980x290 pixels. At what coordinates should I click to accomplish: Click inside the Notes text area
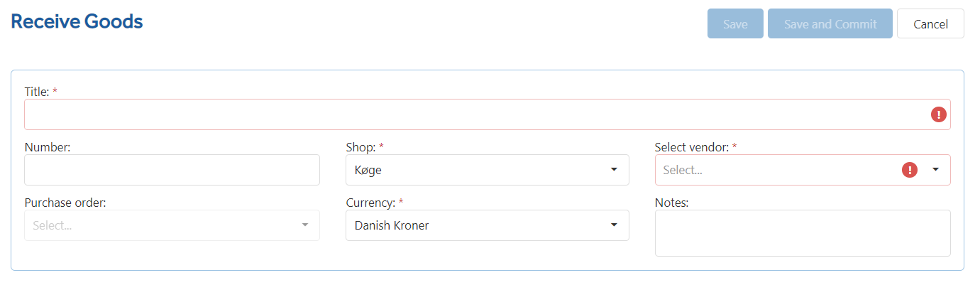[x=803, y=233]
